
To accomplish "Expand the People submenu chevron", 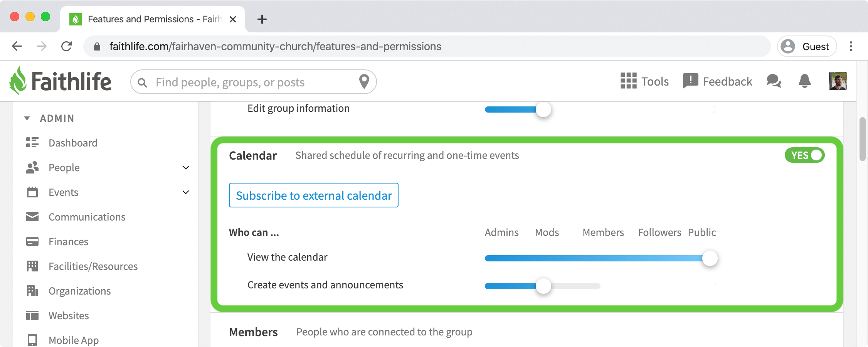I will tap(186, 167).
